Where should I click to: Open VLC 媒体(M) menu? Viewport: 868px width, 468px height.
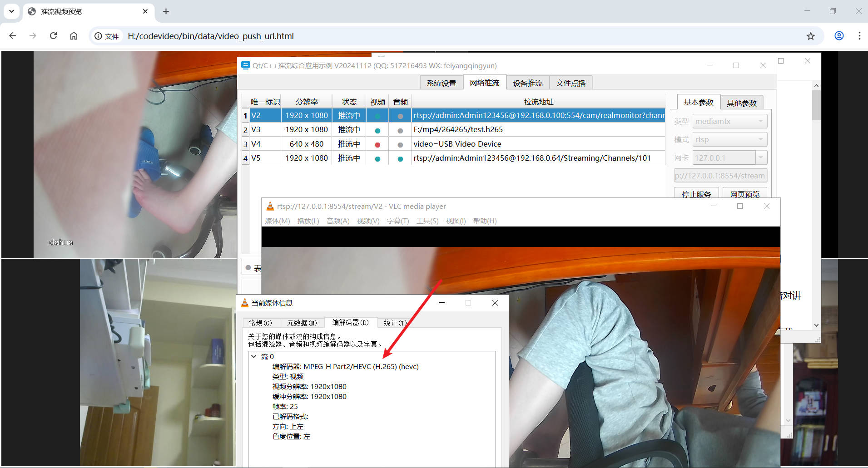[278, 221]
